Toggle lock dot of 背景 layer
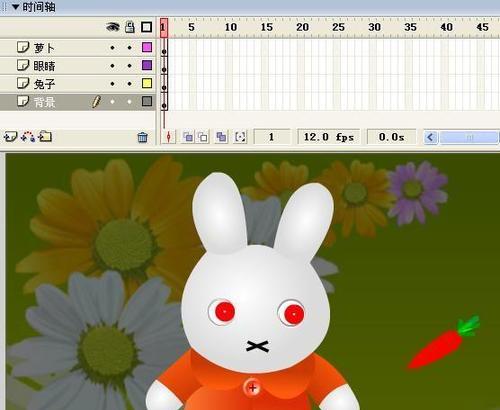Screen dimensions: 500x410 tap(130, 102)
